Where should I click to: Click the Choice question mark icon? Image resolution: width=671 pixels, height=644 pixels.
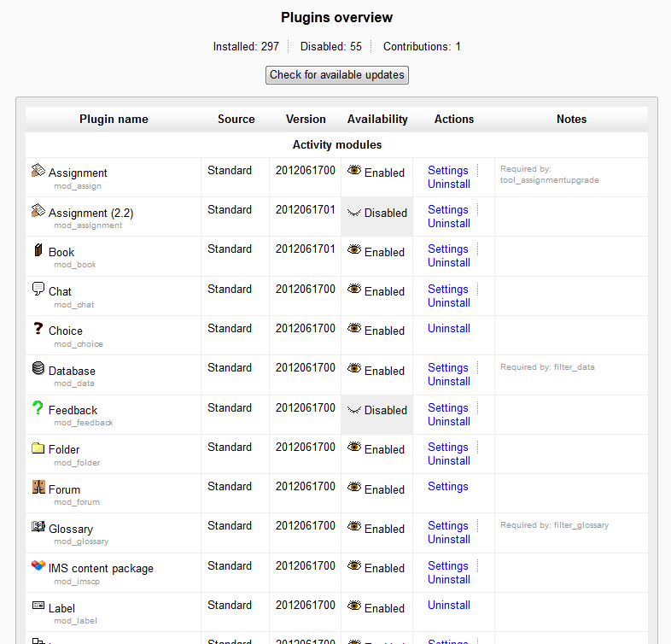point(38,329)
